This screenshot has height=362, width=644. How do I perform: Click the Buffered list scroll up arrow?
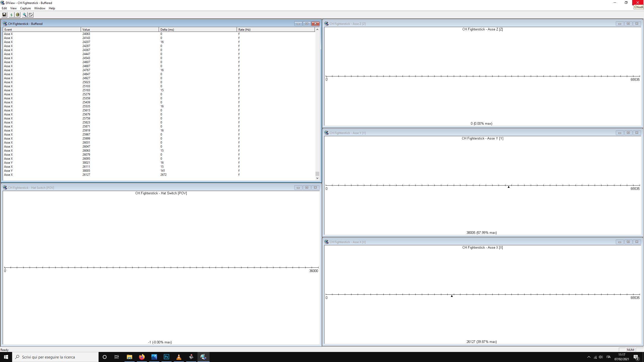tap(317, 30)
